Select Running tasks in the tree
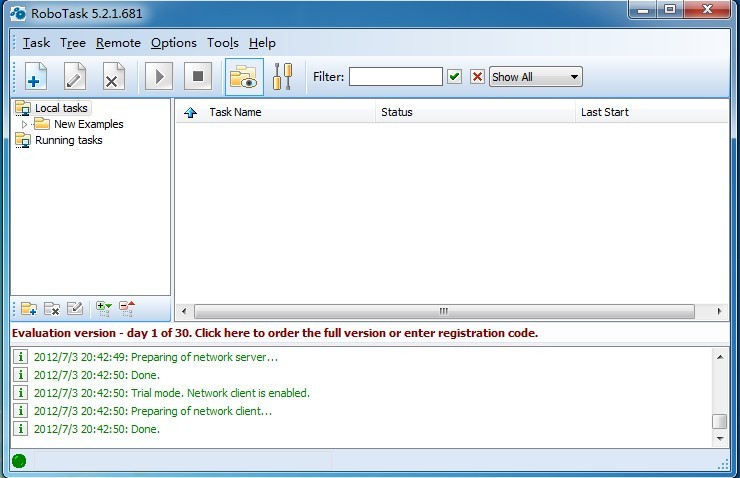 point(68,140)
